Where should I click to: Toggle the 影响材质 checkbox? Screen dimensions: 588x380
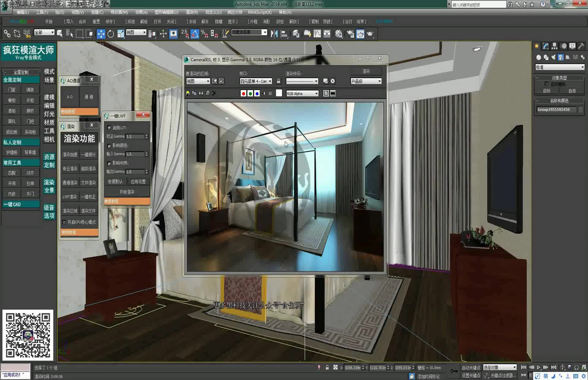coord(109,163)
